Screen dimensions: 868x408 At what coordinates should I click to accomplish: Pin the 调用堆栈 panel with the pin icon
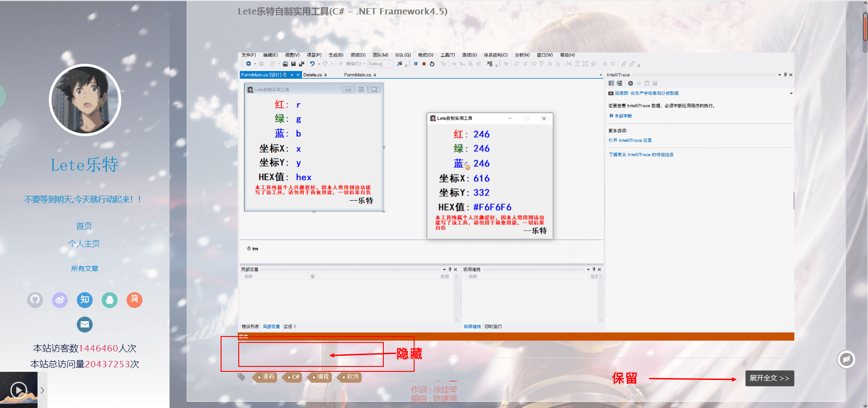(594, 269)
